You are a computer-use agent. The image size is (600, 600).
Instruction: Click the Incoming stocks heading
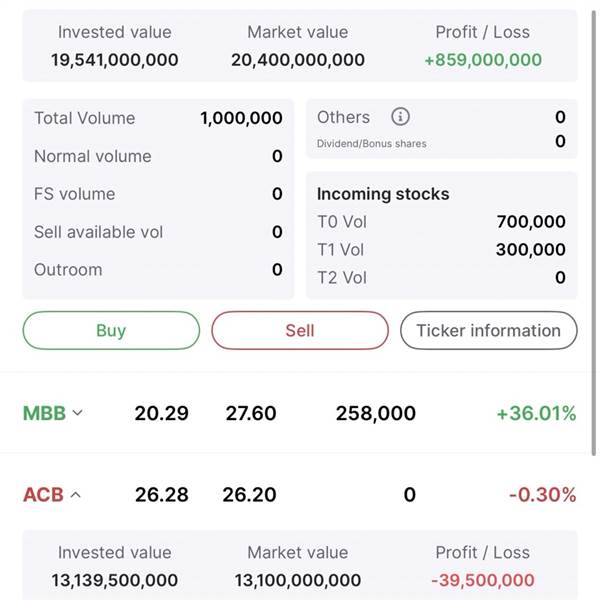pos(383,194)
